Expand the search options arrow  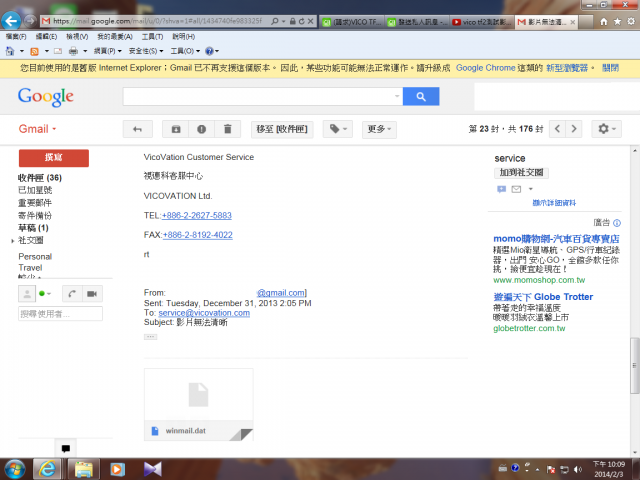397,96
